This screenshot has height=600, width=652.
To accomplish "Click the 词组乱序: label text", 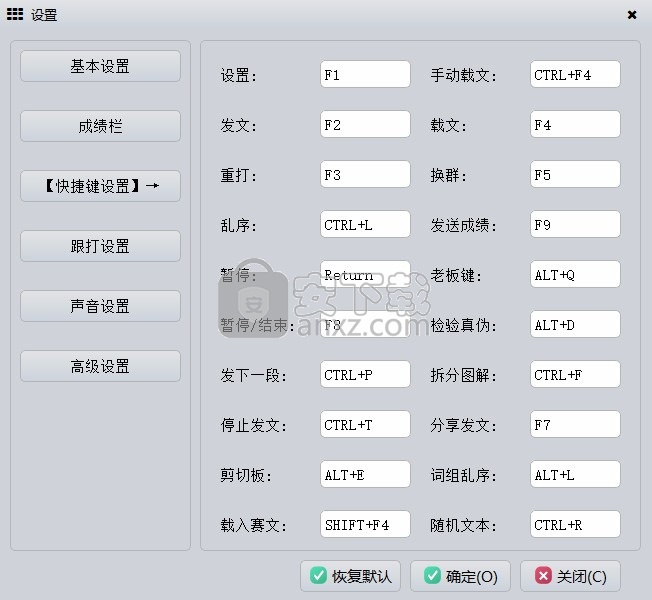I will coord(464,475).
